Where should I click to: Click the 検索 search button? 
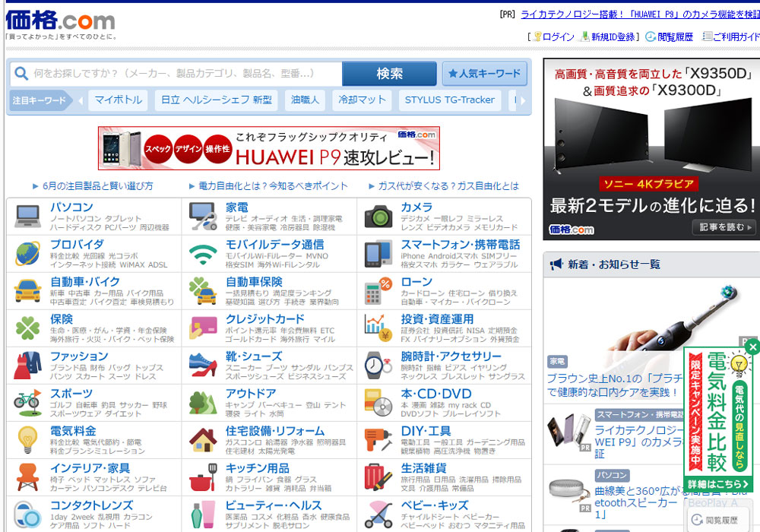click(390, 74)
